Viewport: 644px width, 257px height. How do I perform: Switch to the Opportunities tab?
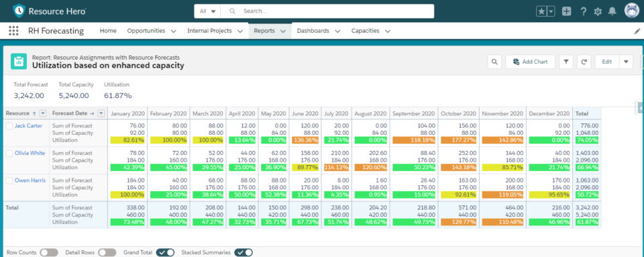[x=151, y=31]
